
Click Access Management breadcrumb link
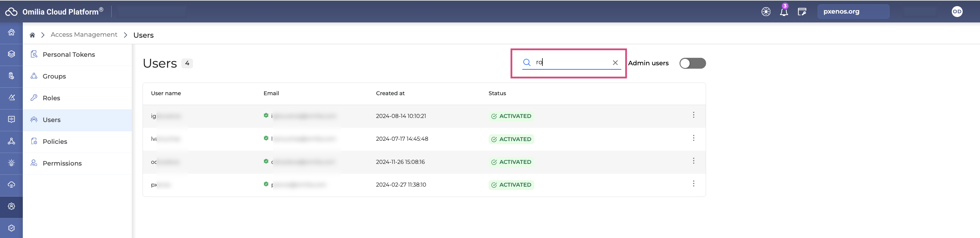click(x=84, y=35)
